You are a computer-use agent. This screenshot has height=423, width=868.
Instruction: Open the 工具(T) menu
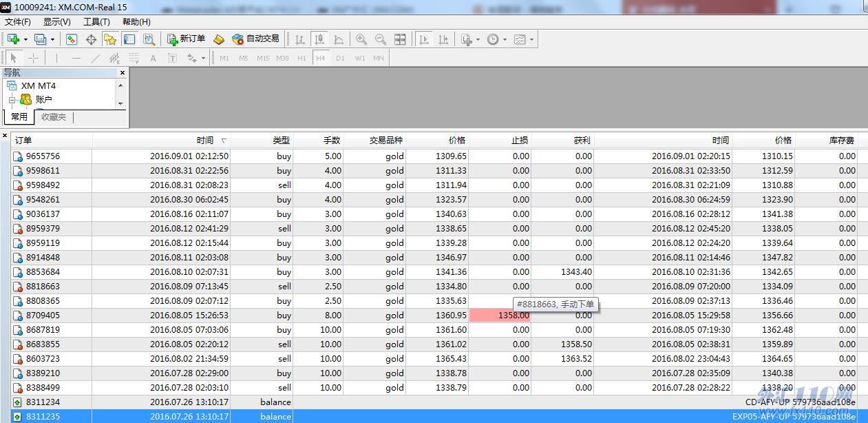[96, 22]
